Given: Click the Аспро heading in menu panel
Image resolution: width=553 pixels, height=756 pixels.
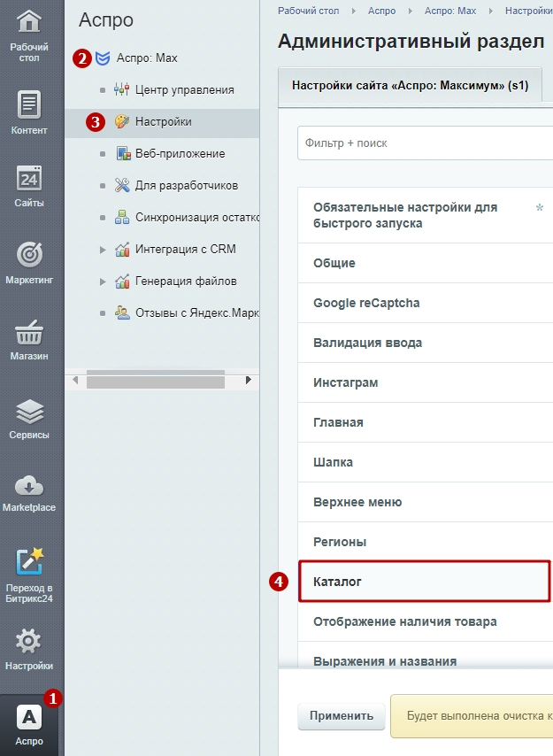Looking at the screenshot, I should point(106,20).
